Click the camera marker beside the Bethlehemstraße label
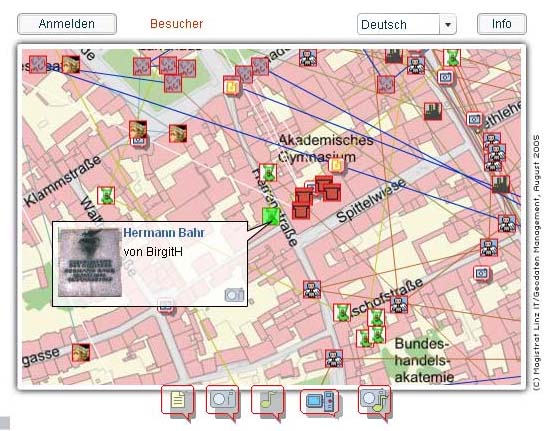This screenshot has height=431, width=551. (474, 119)
